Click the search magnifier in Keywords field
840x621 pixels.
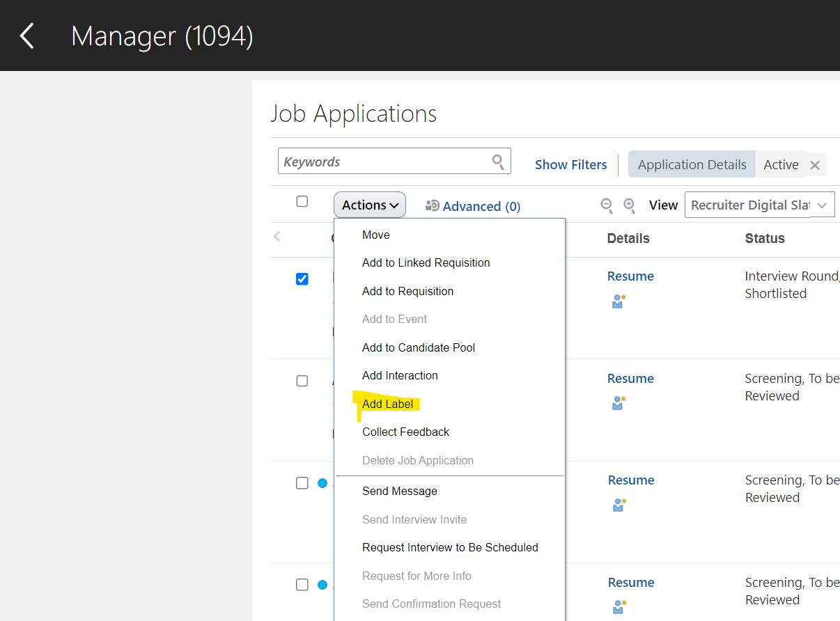(x=497, y=161)
